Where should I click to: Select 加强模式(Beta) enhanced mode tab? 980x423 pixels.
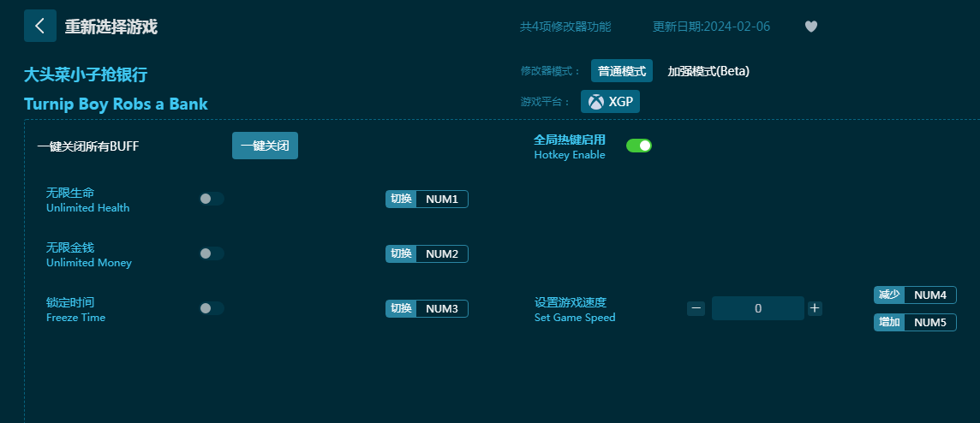708,71
